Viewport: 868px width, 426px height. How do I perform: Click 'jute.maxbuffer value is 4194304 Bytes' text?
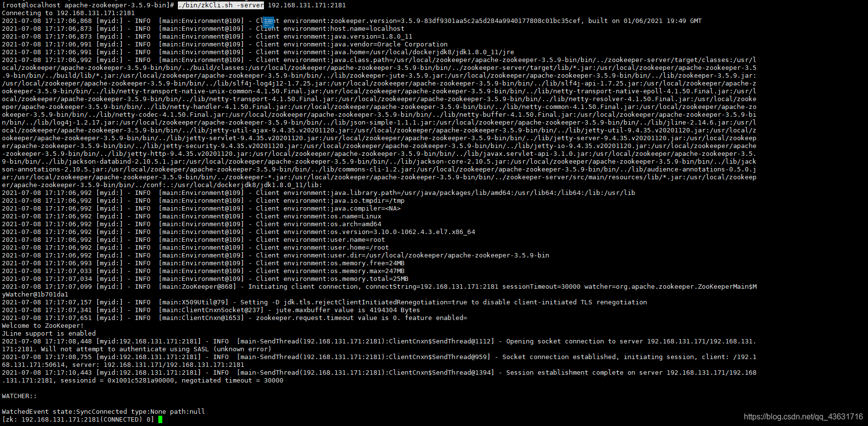pos(348,310)
